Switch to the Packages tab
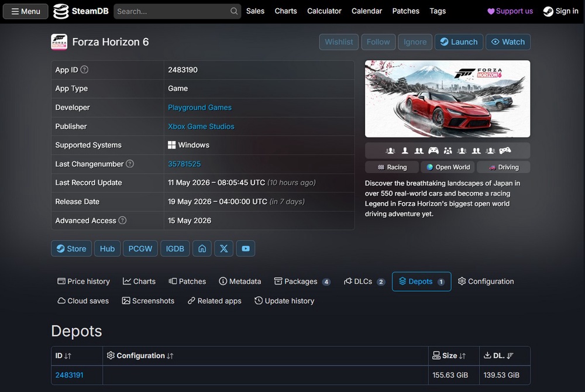 pos(302,281)
